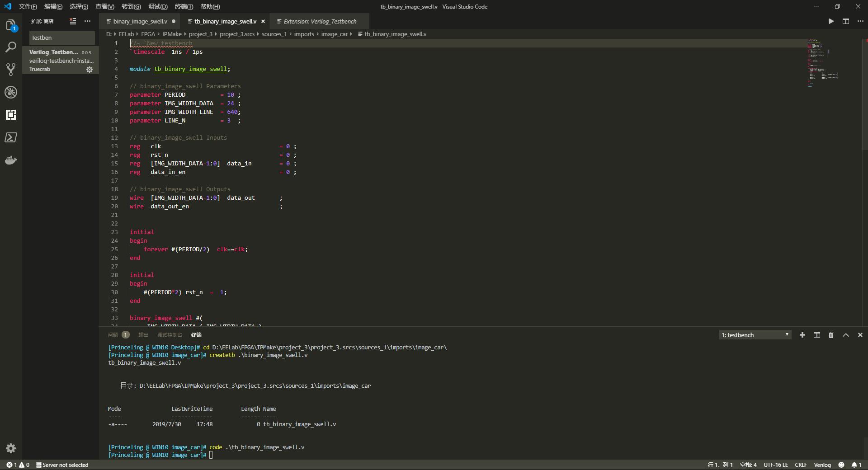Click breadcrumb segment IPMake
Viewport: 868px width, 470px height.
click(x=172, y=34)
